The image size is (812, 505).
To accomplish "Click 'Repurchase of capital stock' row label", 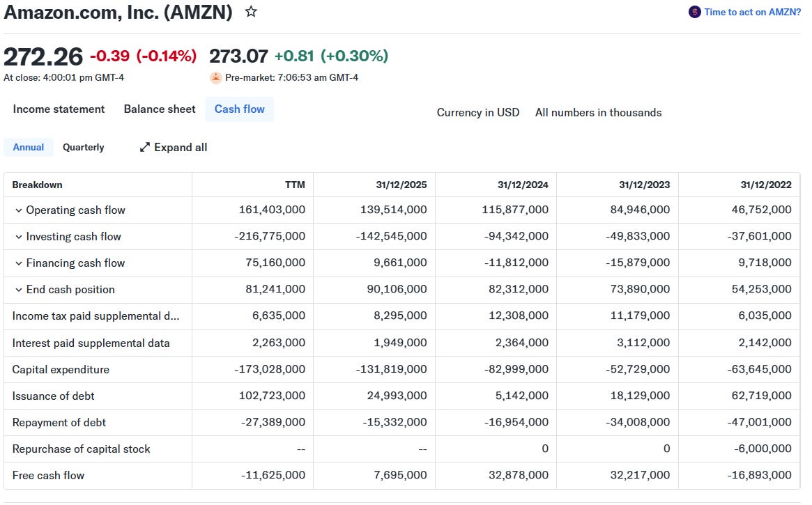I will click(81, 449).
